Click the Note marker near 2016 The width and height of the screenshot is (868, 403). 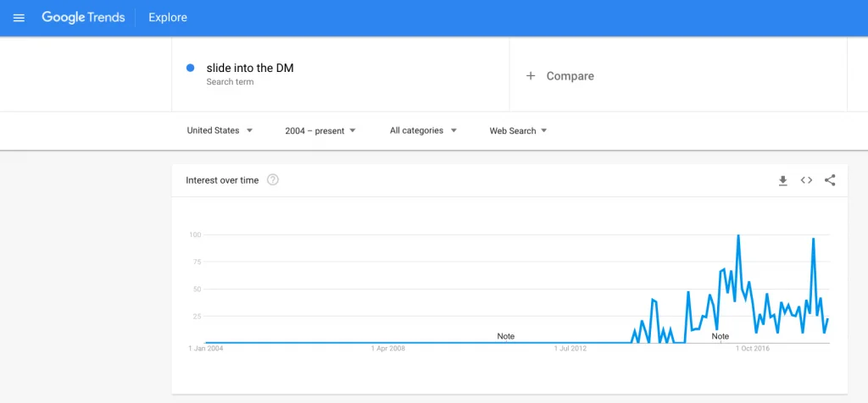coord(721,336)
